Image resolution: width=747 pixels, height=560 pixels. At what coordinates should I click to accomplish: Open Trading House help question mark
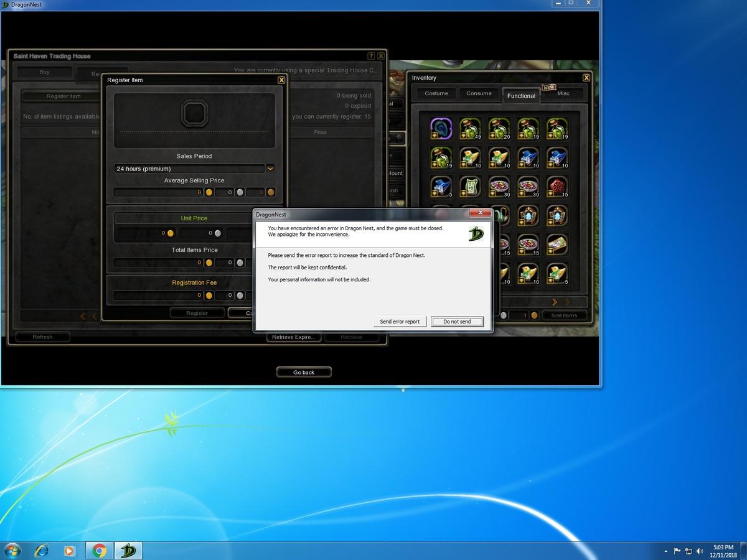click(371, 55)
